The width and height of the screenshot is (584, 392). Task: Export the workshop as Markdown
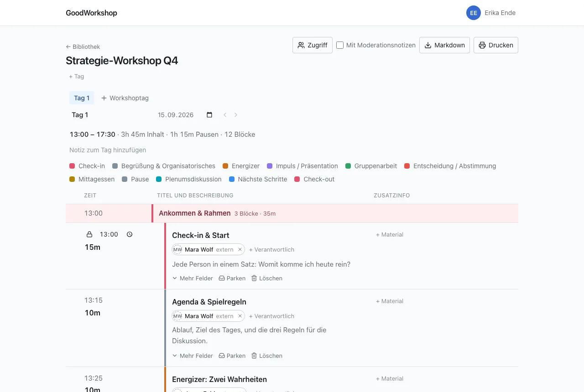(444, 45)
